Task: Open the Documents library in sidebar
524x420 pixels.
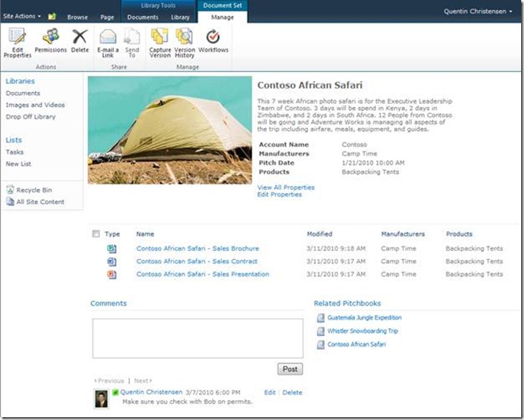Action: point(23,93)
